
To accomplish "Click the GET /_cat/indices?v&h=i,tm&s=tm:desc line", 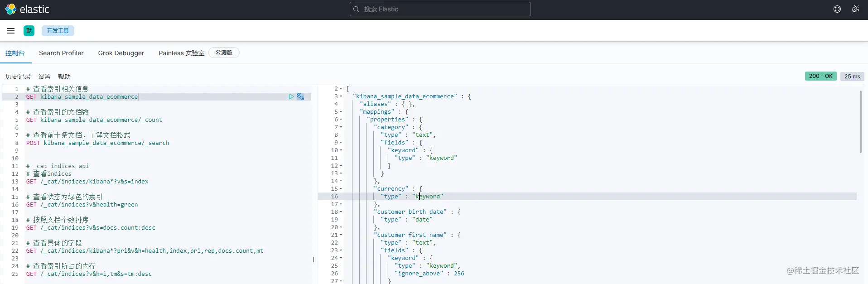I will (x=89, y=274).
